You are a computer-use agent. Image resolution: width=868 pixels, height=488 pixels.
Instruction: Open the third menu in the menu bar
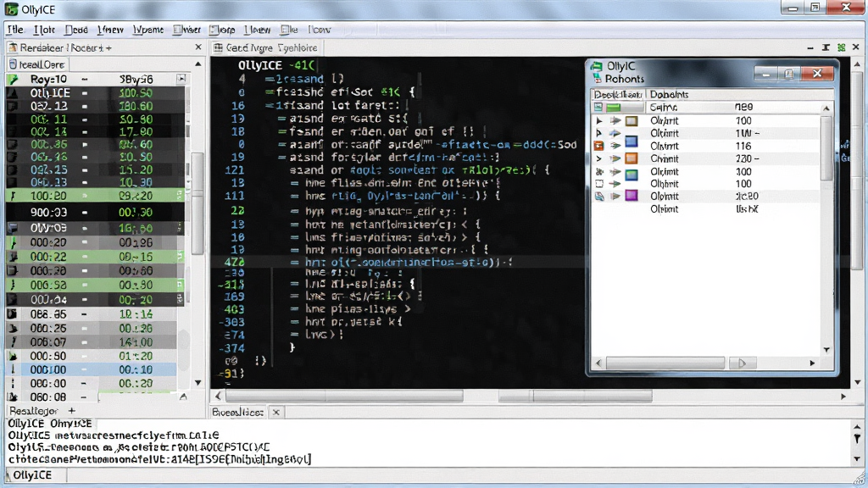pos(76,30)
